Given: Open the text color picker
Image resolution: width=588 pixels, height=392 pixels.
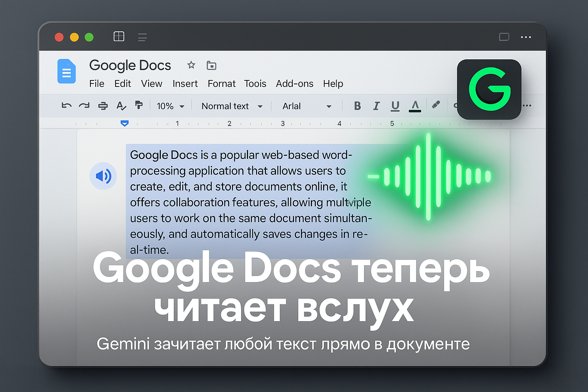Looking at the screenshot, I should 415,106.
